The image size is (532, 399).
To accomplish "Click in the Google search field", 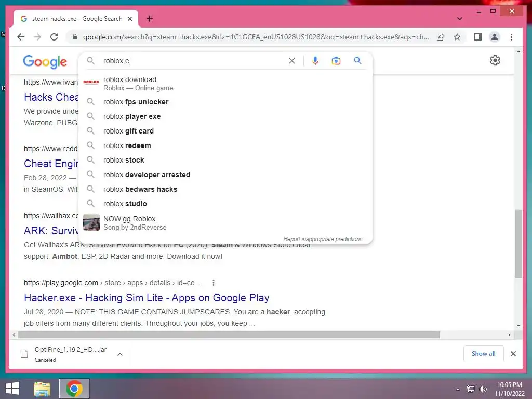I will click(x=193, y=61).
